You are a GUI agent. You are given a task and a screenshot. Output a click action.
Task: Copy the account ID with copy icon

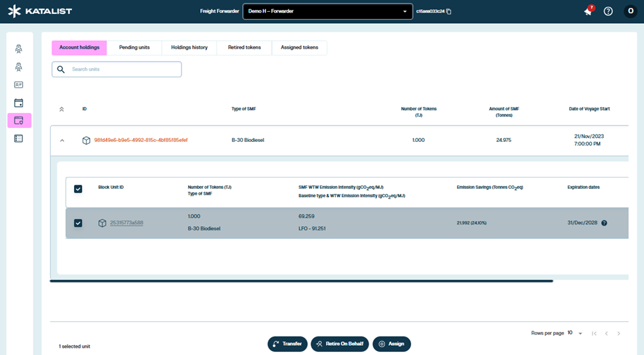(x=449, y=12)
